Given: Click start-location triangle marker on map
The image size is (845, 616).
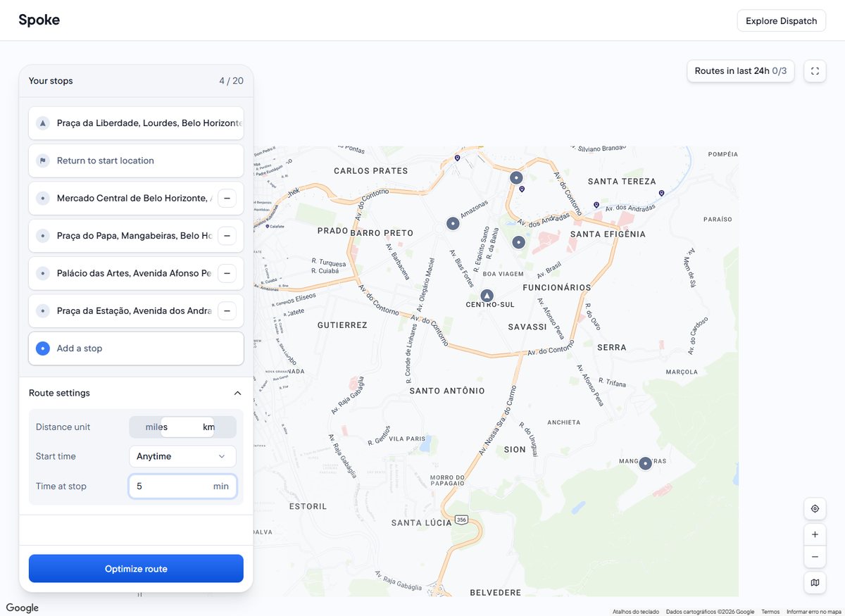Looking at the screenshot, I should pos(487,296).
